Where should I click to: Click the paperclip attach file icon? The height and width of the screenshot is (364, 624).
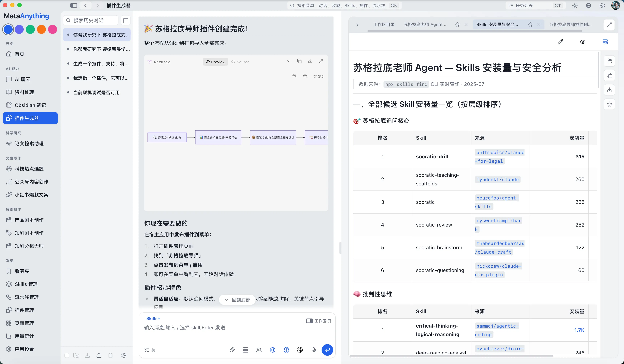pyautogui.click(x=232, y=350)
